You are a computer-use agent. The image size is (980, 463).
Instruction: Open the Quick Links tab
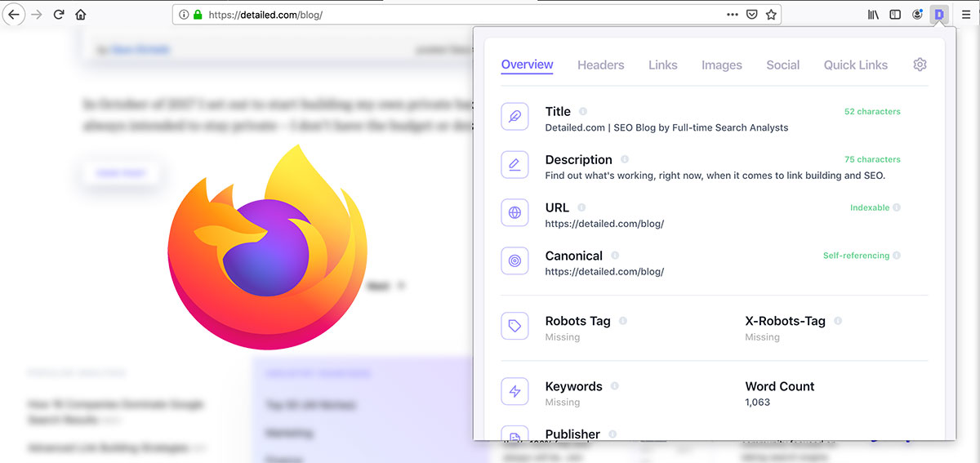pos(856,65)
